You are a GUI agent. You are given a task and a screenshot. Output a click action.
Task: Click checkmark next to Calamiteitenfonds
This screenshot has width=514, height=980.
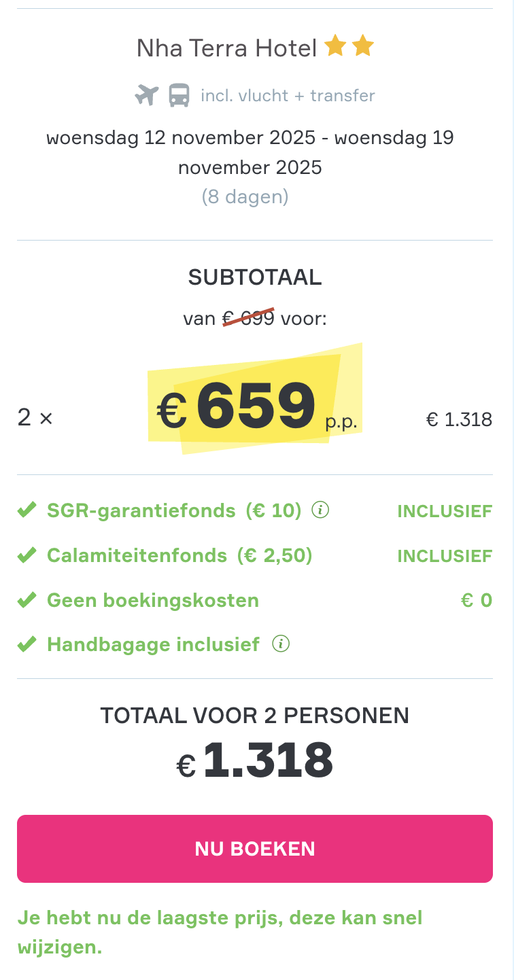pos(27,555)
